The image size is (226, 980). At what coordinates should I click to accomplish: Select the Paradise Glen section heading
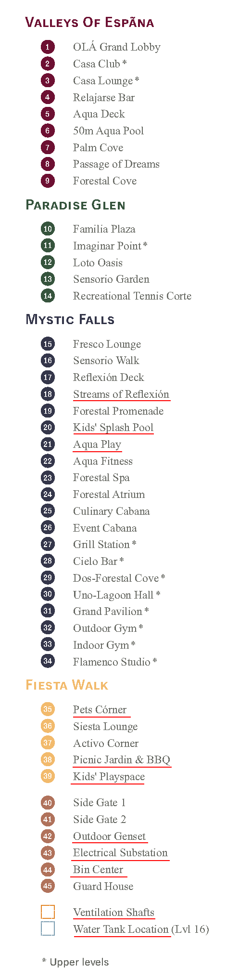coord(75,205)
